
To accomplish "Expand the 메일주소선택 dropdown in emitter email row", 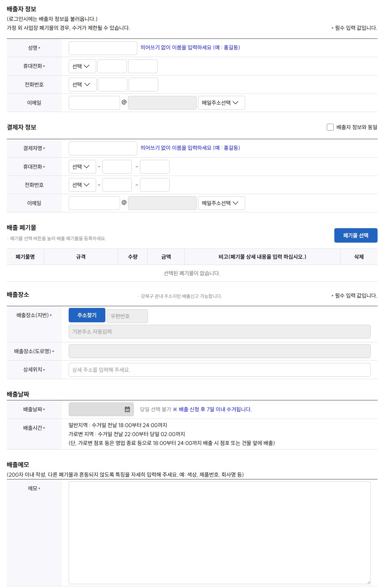I will [221, 102].
